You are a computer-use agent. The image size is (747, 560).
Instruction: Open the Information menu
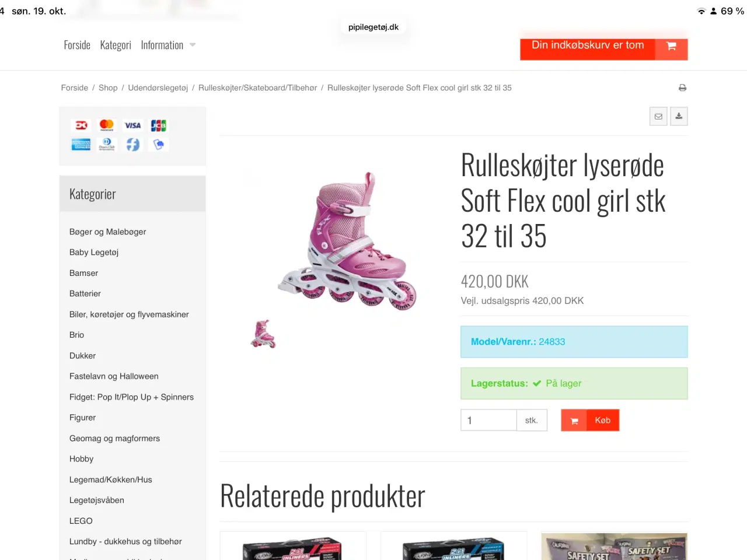pos(162,45)
